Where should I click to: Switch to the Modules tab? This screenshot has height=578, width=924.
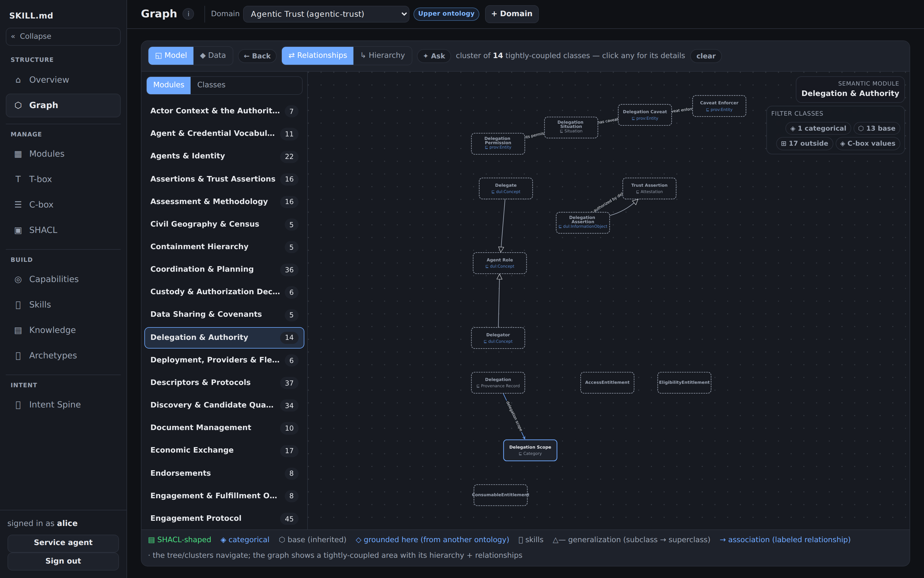[x=168, y=85]
